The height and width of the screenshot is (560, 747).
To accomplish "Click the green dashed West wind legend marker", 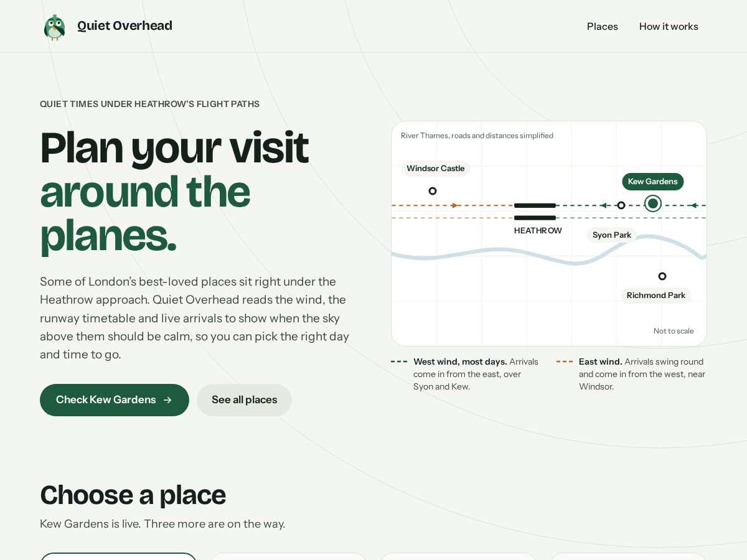I will pyautogui.click(x=399, y=362).
